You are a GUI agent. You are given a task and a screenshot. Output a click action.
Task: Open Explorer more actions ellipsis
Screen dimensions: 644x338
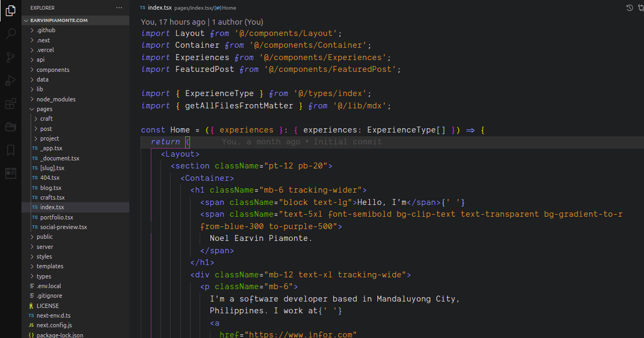pos(119,8)
